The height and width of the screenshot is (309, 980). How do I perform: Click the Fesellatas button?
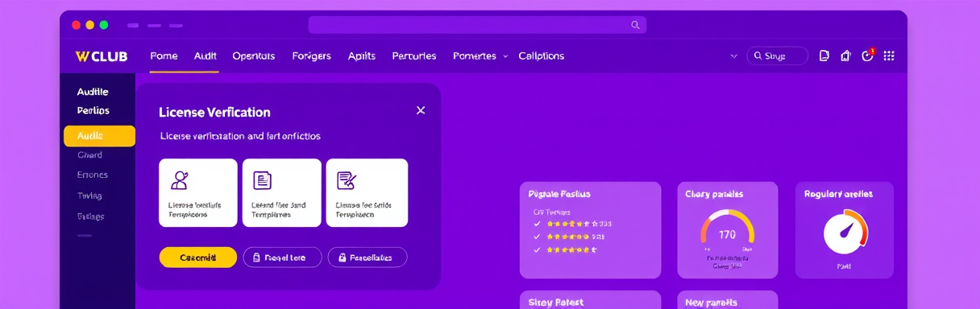367,257
